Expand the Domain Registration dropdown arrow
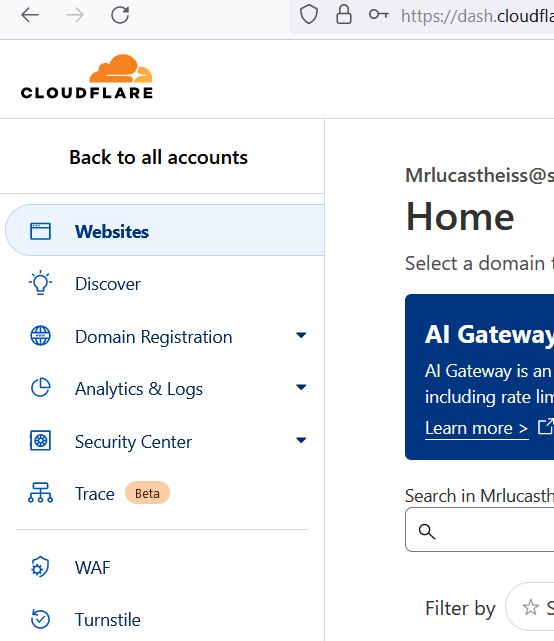Image resolution: width=554 pixels, height=641 pixels. coord(301,335)
